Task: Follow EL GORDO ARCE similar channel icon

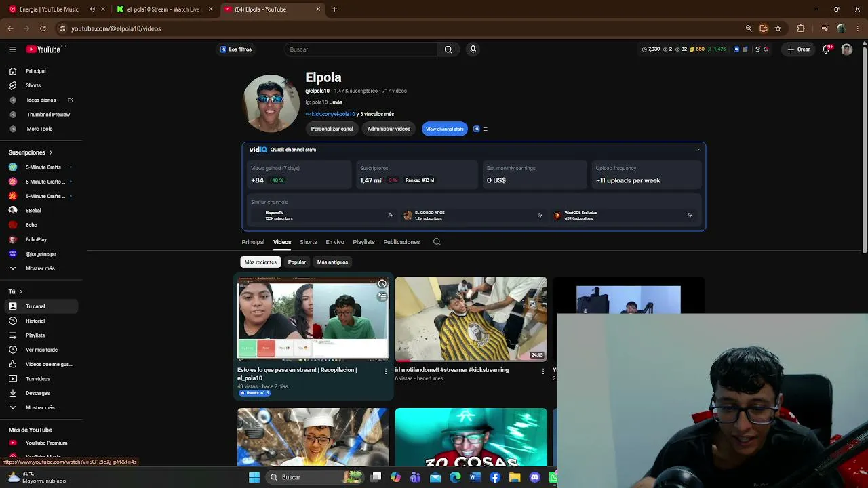Action: click(540, 216)
